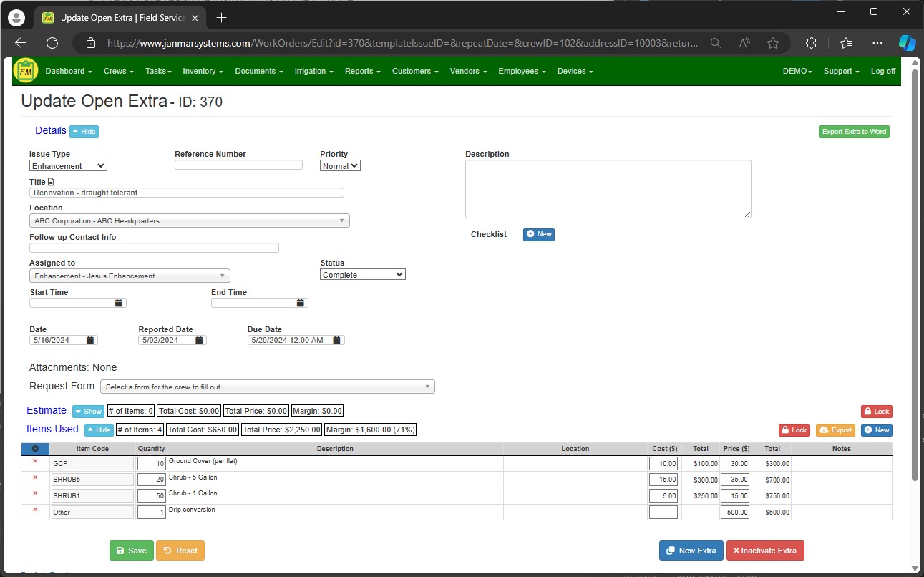Viewport: 924px width, 577px height.
Task: Open Copilot in the browser toolbar
Action: [907, 43]
